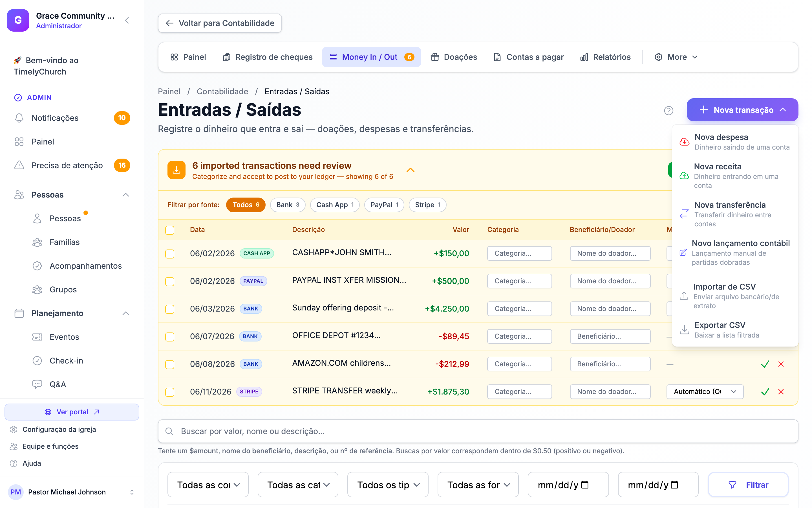Click the help question mark icon near Nova transação
Viewport: 812px width, 508px height.
tap(668, 111)
